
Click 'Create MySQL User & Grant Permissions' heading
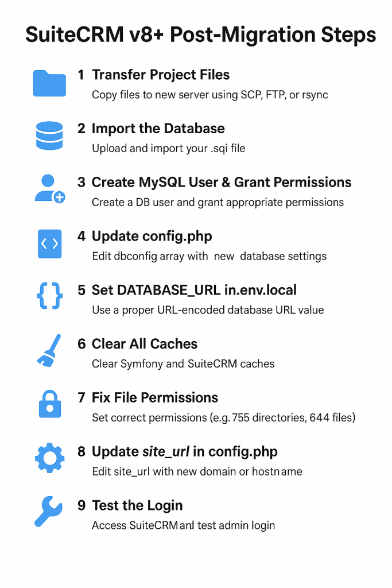tap(222, 182)
